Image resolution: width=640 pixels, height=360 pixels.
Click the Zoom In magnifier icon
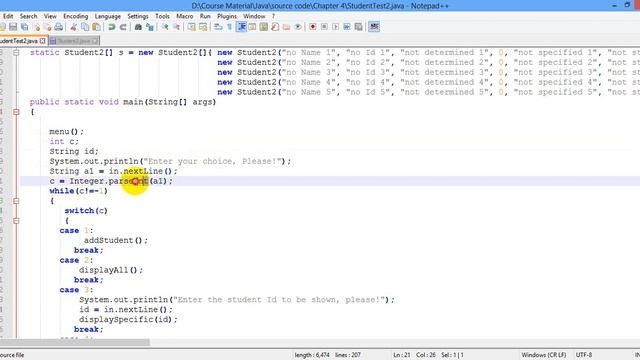(165, 27)
